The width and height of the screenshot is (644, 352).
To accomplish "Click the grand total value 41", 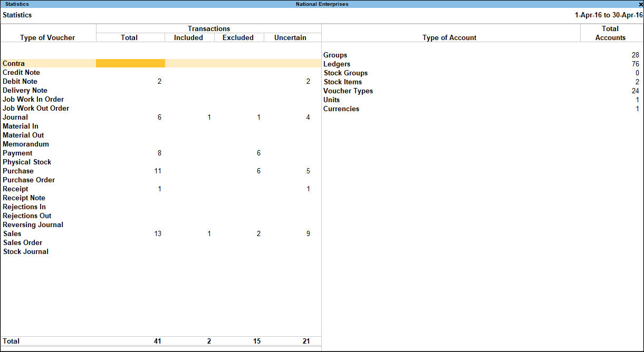I will click(x=157, y=341).
